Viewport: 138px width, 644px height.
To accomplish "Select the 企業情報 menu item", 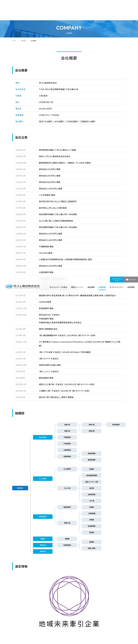I will pyautogui.click(x=102, y=287).
